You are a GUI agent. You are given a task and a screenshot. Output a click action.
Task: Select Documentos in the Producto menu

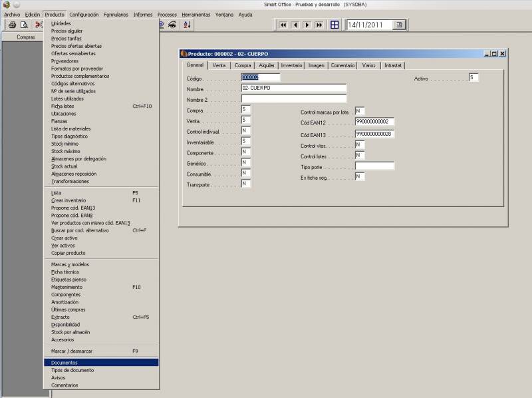click(65, 363)
